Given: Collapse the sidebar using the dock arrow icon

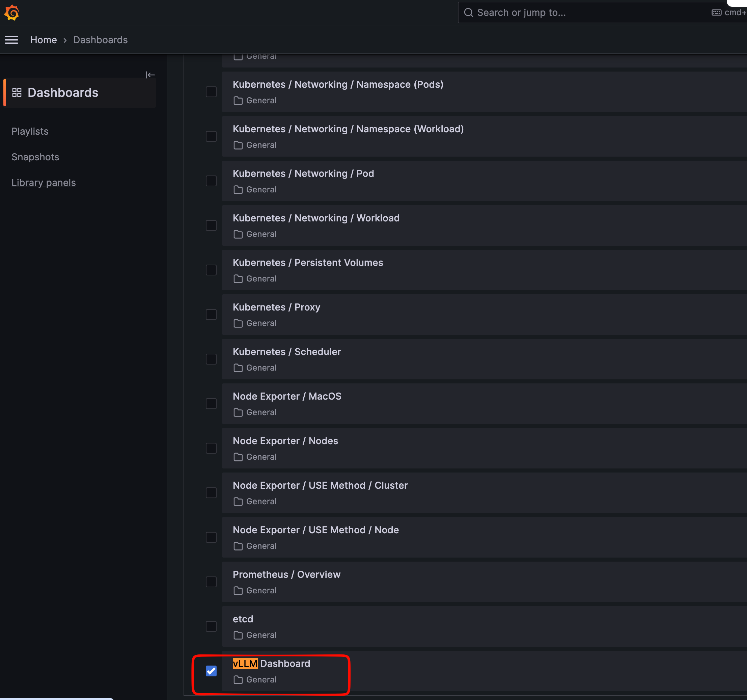Looking at the screenshot, I should point(150,75).
